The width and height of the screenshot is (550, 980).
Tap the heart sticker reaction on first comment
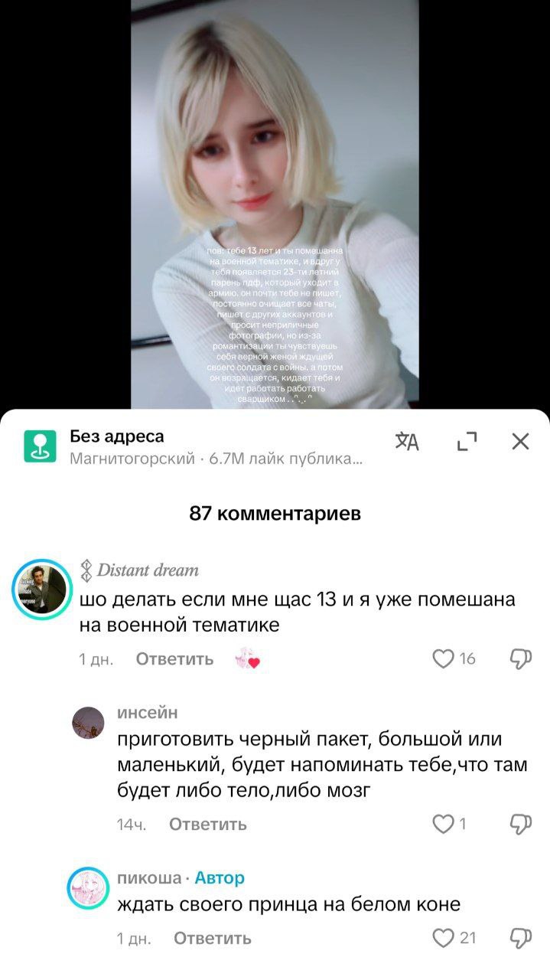pyautogui.click(x=249, y=659)
